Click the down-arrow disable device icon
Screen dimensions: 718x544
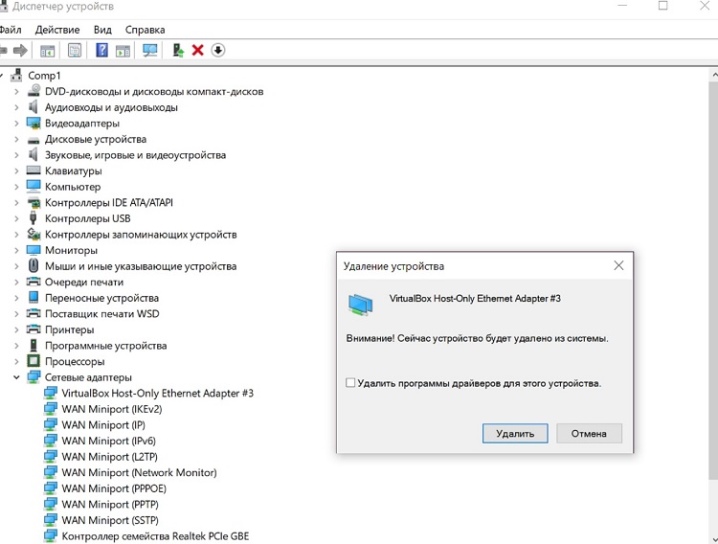point(218,50)
